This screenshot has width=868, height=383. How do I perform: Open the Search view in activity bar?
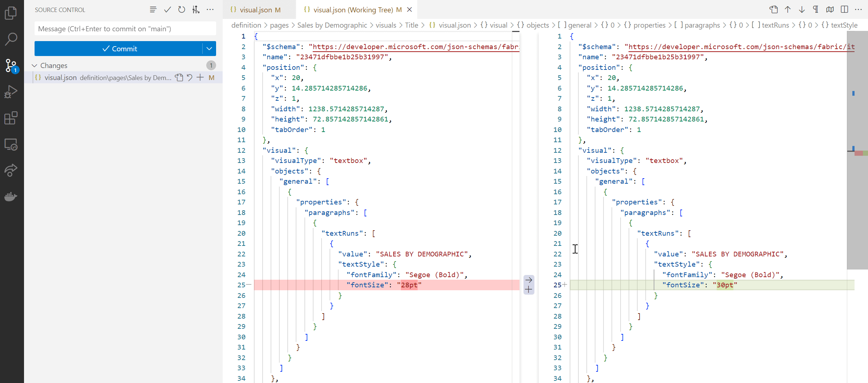[x=11, y=39]
